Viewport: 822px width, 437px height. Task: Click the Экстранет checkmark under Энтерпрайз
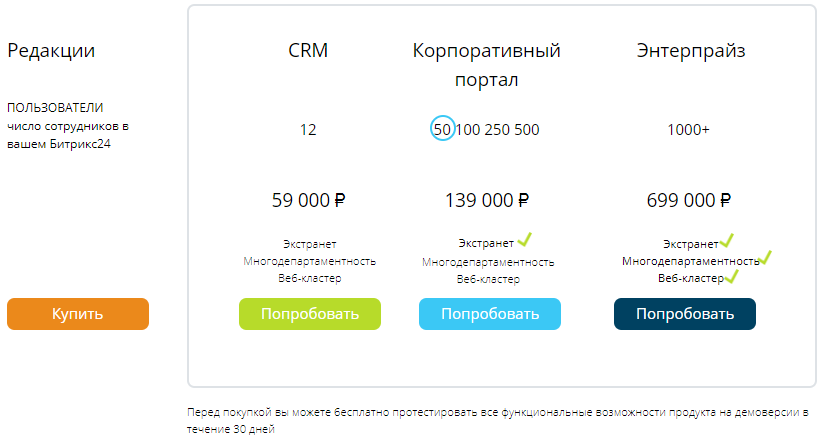coord(727,241)
